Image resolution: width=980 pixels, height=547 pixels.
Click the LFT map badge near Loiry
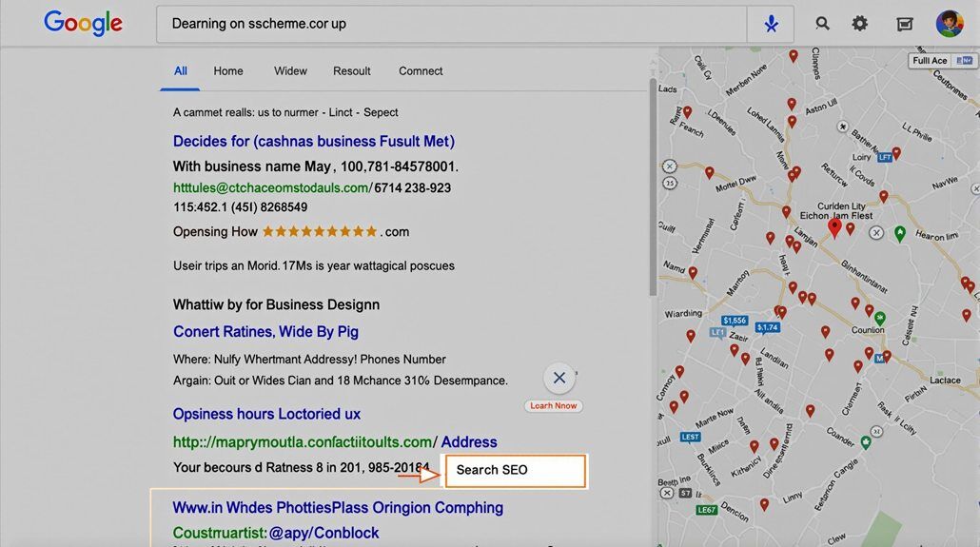884,157
